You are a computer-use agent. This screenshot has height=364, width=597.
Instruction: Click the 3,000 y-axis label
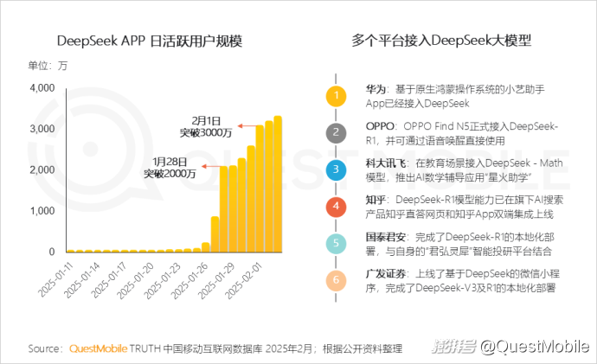coord(42,129)
